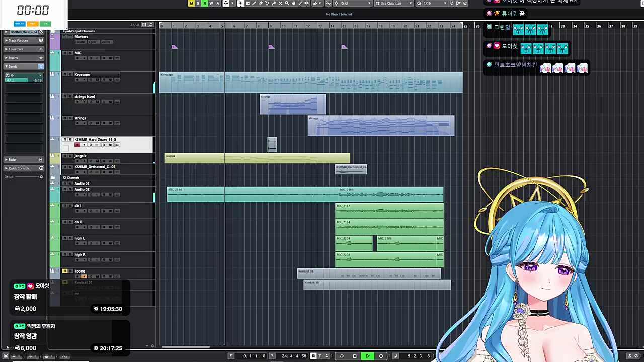
Task: Toggle record enable on KSHMR_Hard_Snare_11_G track
Action: (77, 145)
